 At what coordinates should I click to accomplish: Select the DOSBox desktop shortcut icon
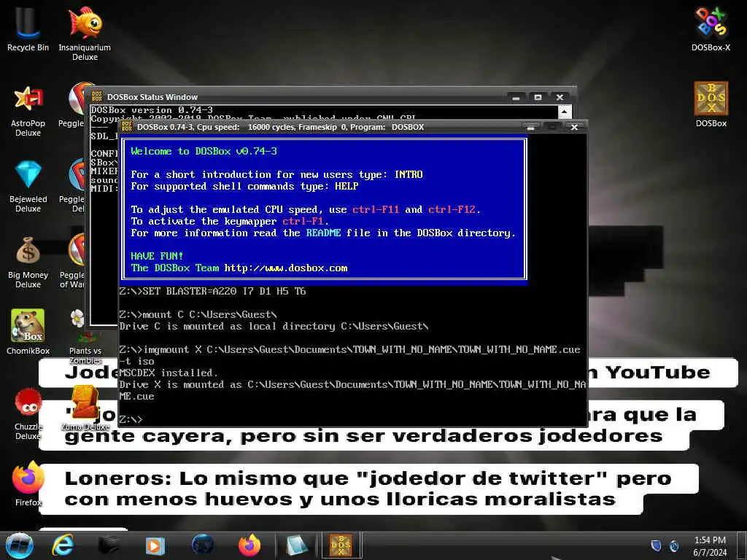tap(711, 104)
